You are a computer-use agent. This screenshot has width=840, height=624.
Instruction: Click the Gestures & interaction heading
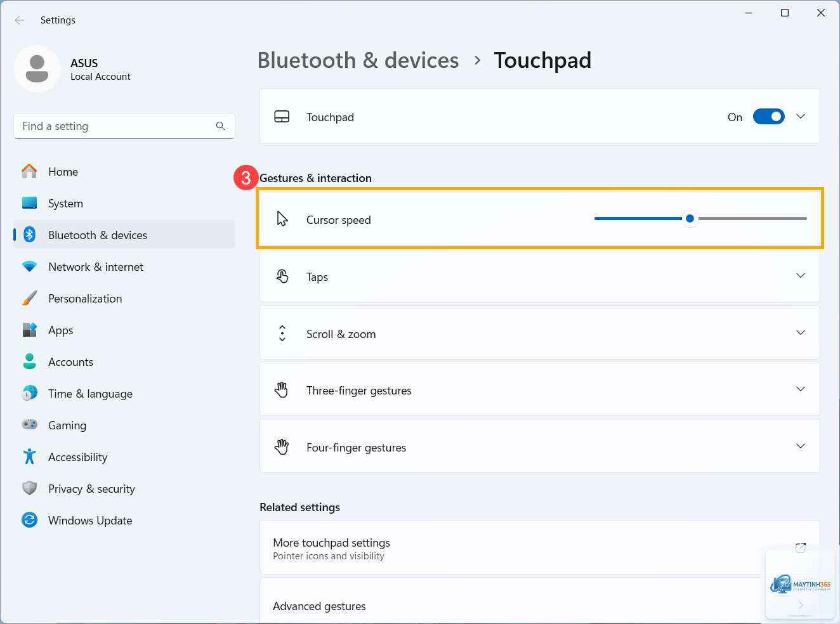[x=315, y=178]
